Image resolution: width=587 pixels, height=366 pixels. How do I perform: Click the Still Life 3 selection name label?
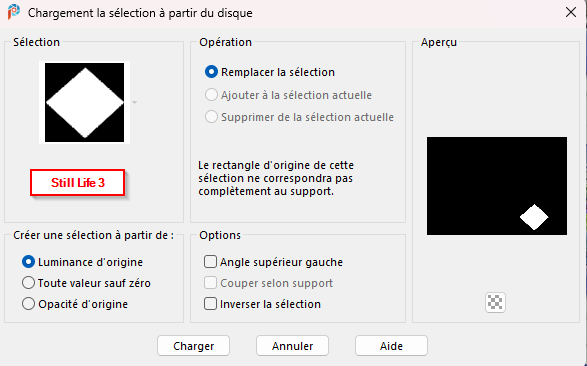(77, 183)
